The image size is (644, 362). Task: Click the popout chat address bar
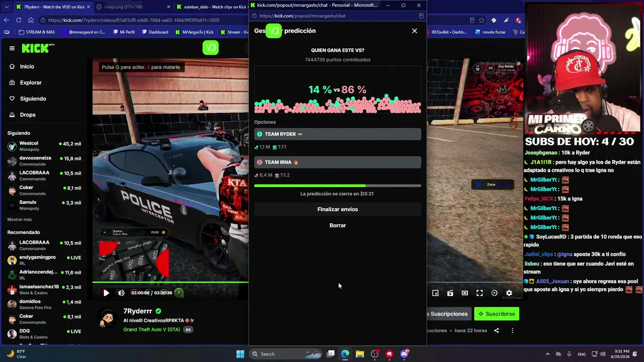(338, 16)
